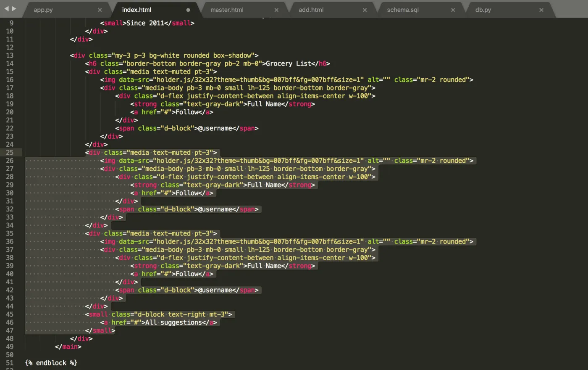Image resolution: width=588 pixels, height=370 pixels.
Task: Click the img tag name on line 26
Action: point(110,161)
